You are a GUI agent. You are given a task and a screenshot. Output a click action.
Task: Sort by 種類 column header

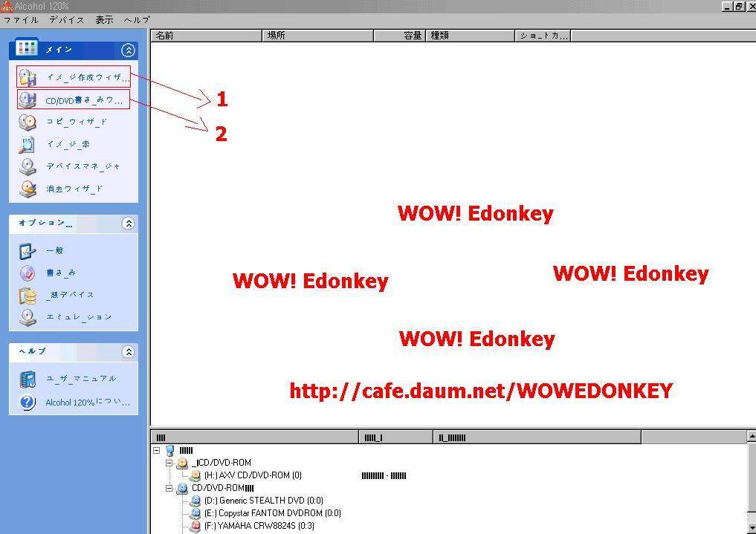point(470,36)
